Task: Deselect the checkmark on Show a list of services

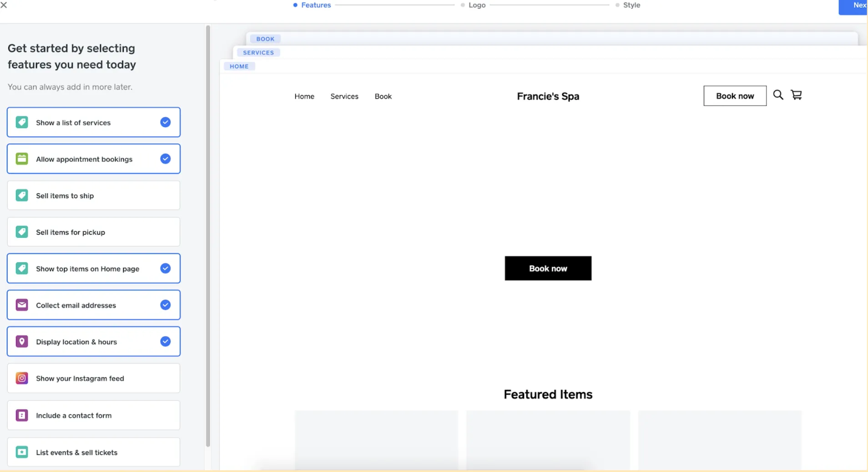Action: (x=165, y=122)
